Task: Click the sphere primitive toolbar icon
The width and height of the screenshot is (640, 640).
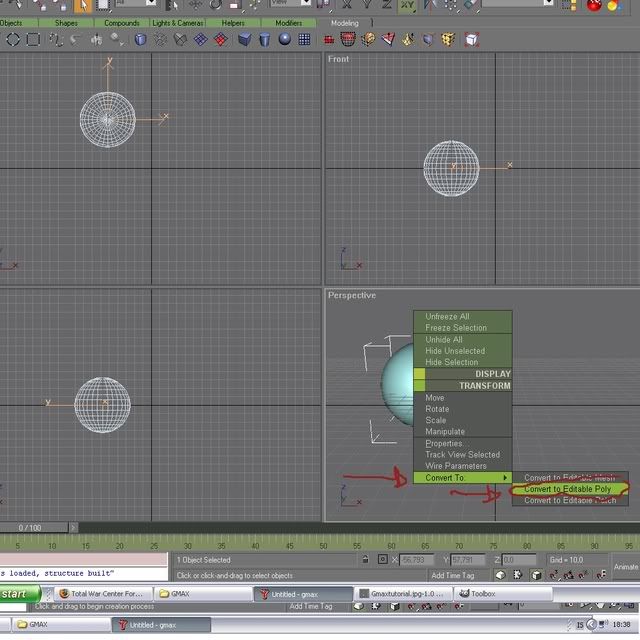Action: [x=285, y=39]
